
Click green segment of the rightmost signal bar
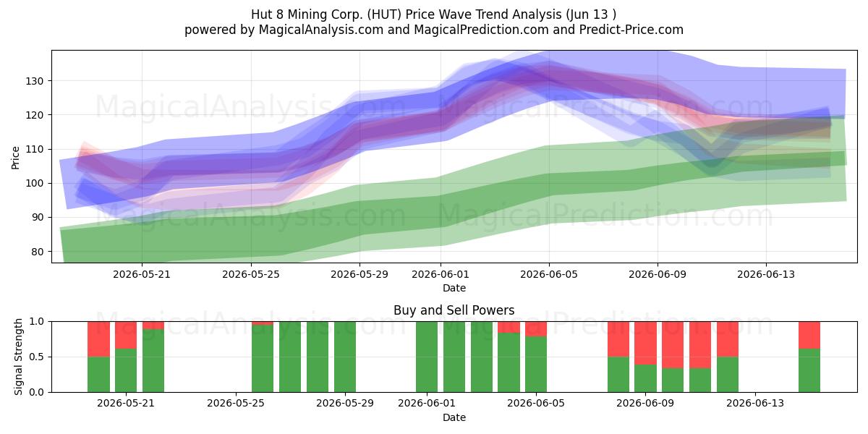click(x=809, y=370)
